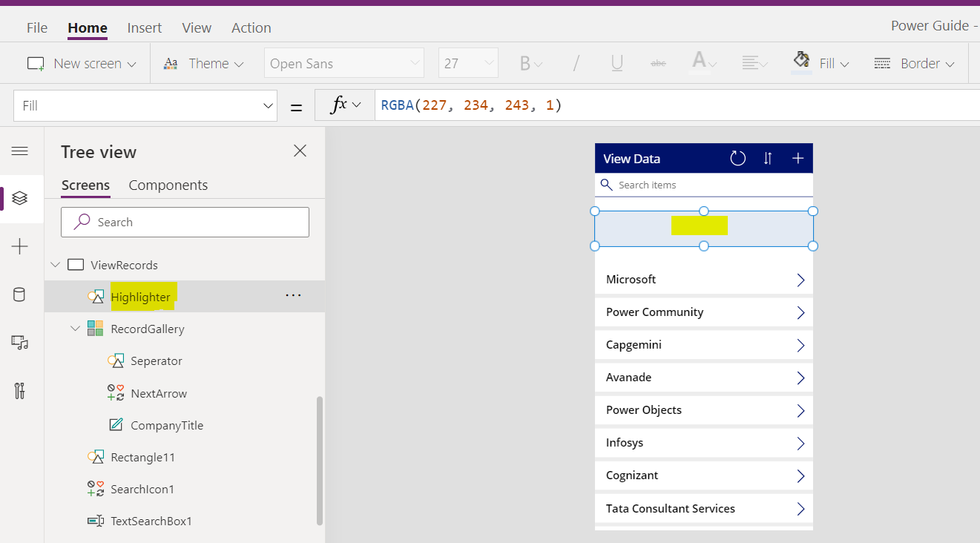Image resolution: width=980 pixels, height=543 pixels.
Task: Switch to the Home tab
Action: tap(88, 28)
